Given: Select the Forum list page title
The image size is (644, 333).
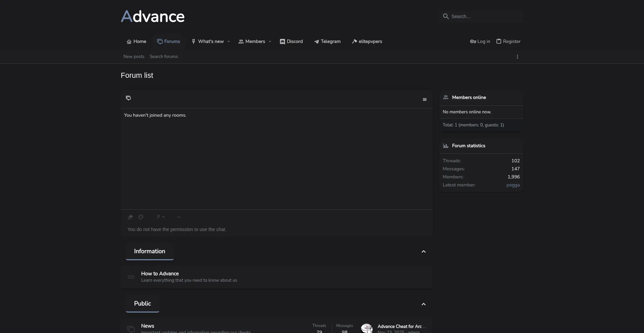Looking at the screenshot, I should [137, 75].
